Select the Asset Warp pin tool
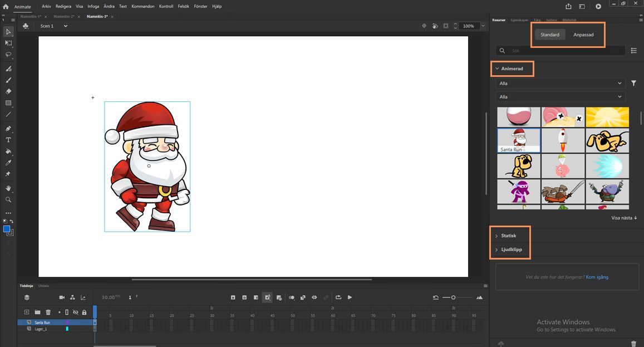The width and height of the screenshot is (644, 347). pos(8,174)
